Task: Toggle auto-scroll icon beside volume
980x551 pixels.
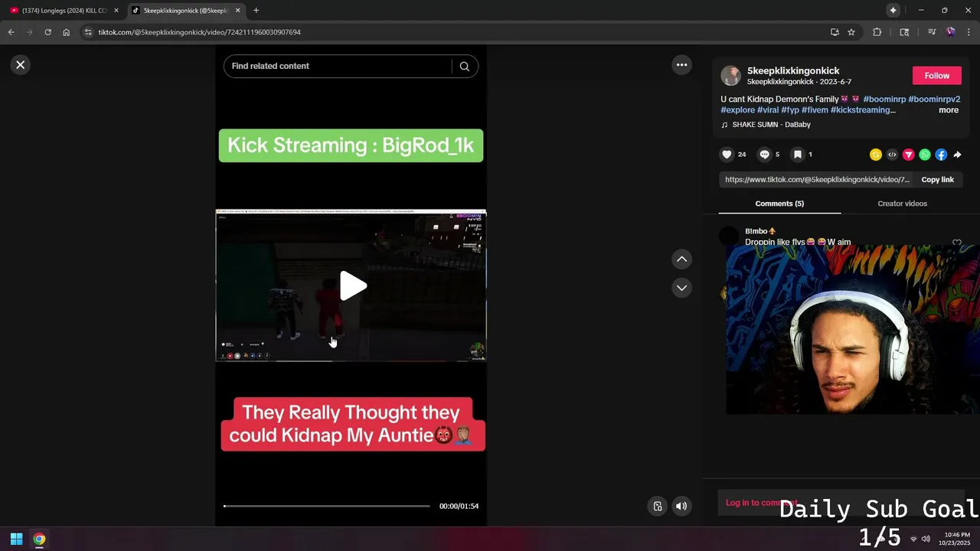Action: [x=657, y=506]
